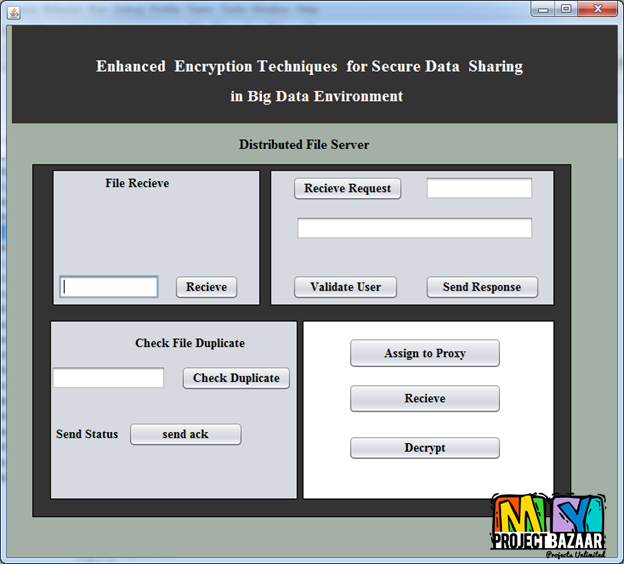626x566 pixels.
Task: Focus the Check File Duplicate text field
Action: [x=108, y=378]
